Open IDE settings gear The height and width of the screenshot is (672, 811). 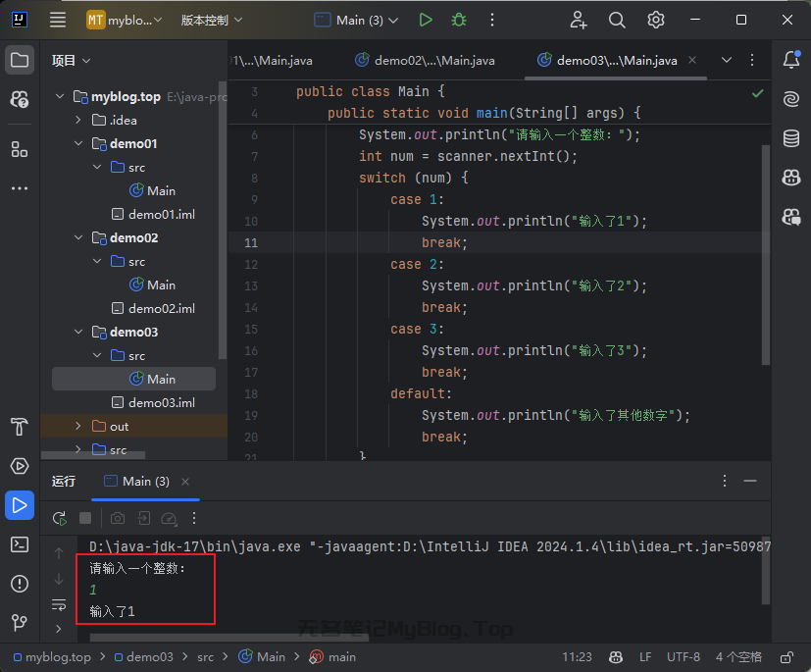point(656,21)
